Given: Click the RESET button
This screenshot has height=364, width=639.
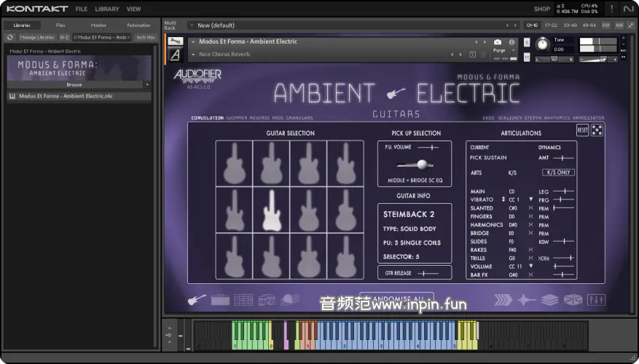Looking at the screenshot, I should pos(582,130).
